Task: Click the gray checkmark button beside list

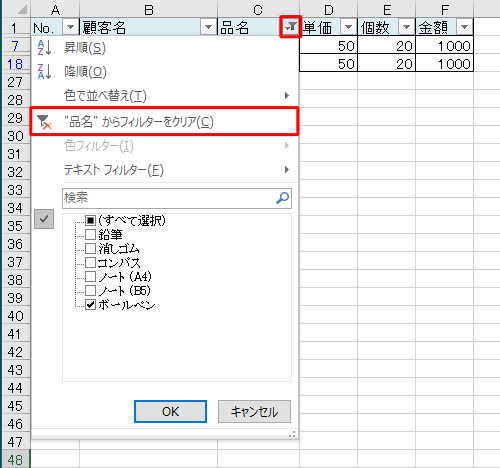Action: [44, 219]
